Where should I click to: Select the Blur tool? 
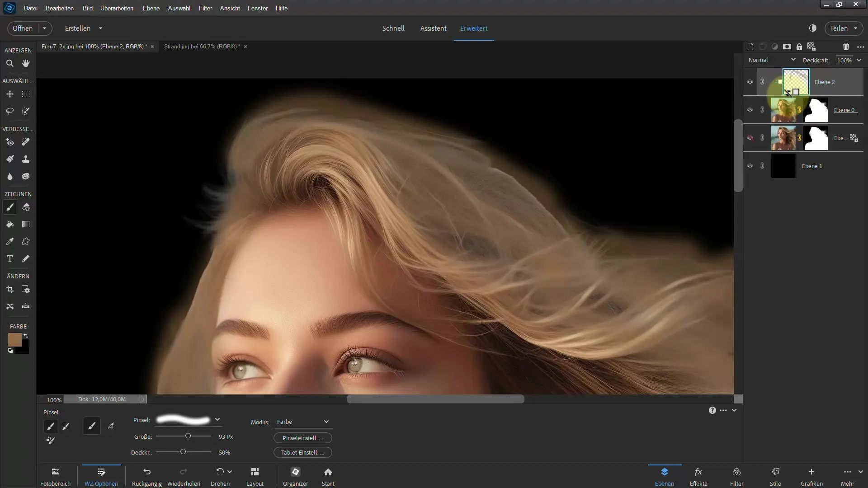[x=9, y=176]
